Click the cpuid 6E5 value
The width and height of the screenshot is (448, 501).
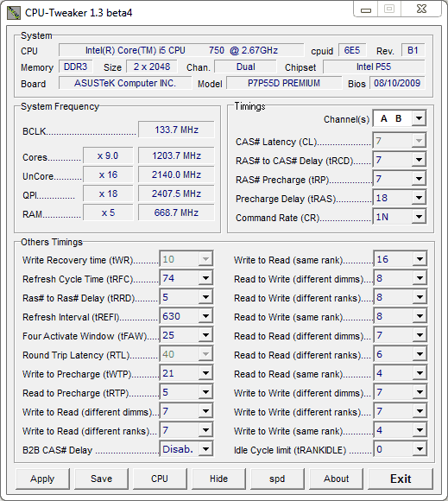pyautogui.click(x=352, y=50)
